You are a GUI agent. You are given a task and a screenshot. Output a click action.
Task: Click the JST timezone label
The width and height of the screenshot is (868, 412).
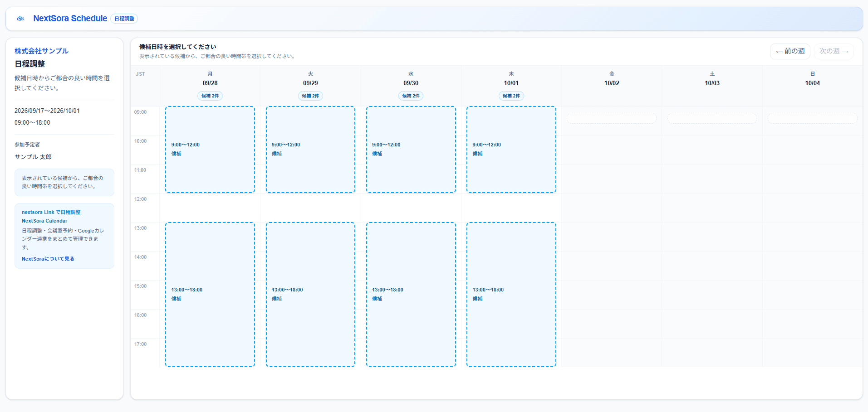[141, 74]
